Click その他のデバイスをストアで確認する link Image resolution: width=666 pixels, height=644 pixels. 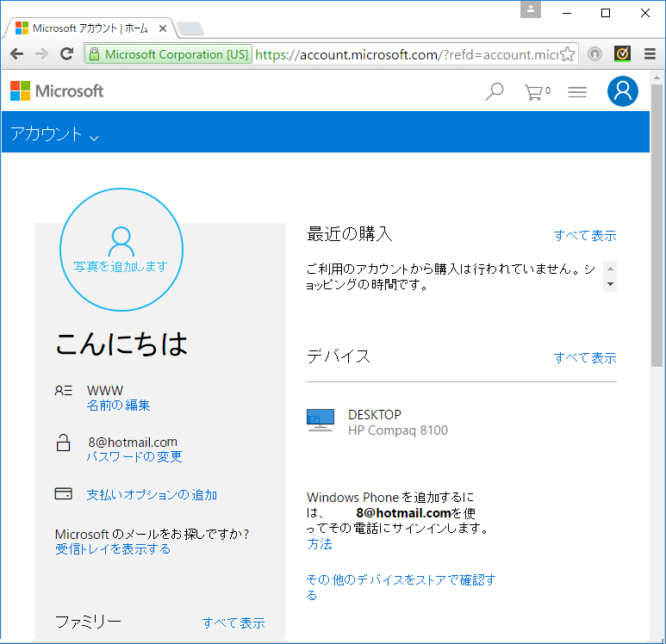(401, 587)
